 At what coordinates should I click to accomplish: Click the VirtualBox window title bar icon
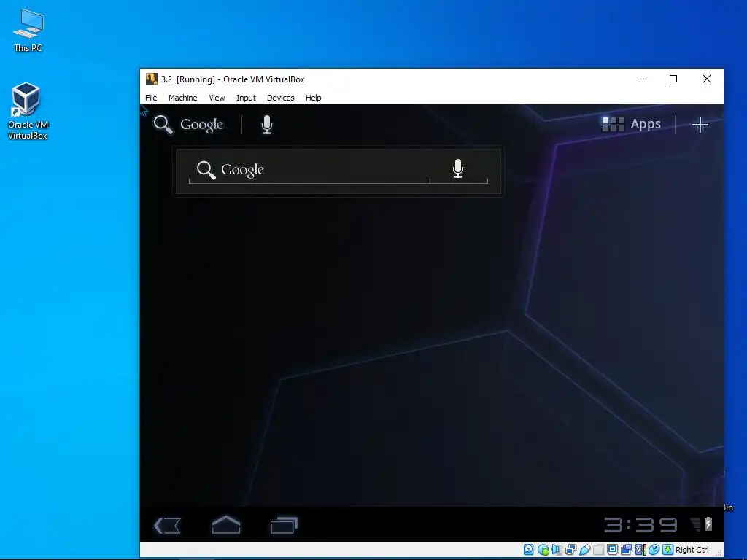pyautogui.click(x=152, y=79)
